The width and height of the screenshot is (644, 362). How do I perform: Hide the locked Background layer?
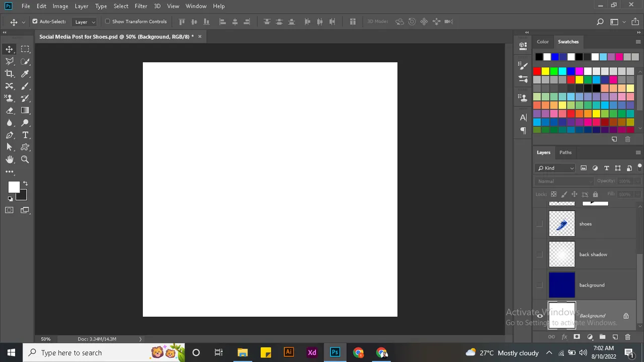[x=540, y=316]
